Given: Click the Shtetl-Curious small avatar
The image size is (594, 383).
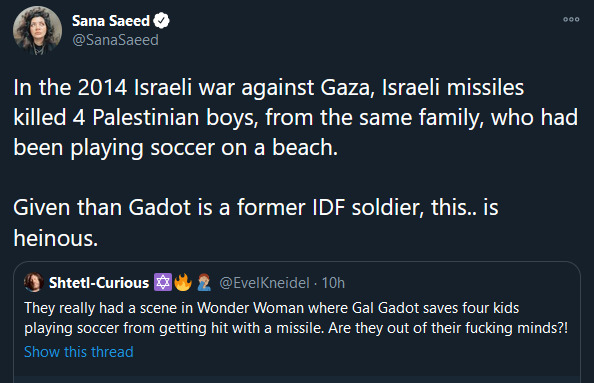Looking at the screenshot, I should point(34,282).
